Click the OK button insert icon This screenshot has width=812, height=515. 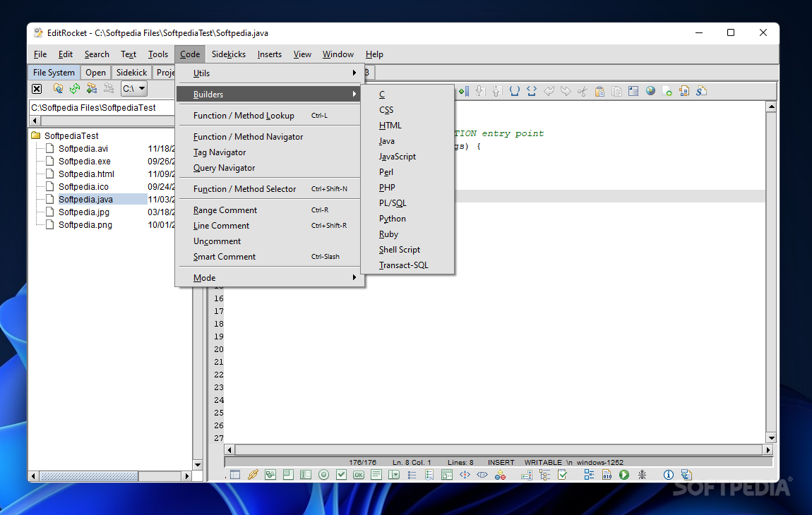359,475
